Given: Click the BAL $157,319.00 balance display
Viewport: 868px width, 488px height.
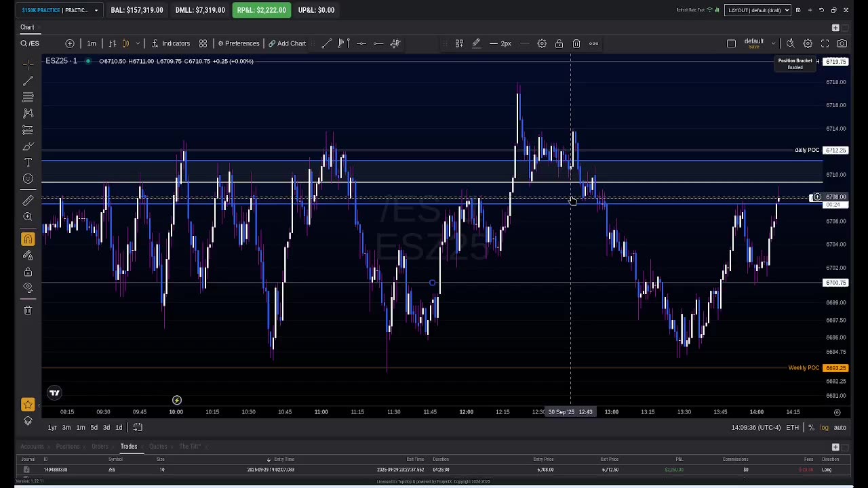Looking at the screenshot, I should coord(137,10).
